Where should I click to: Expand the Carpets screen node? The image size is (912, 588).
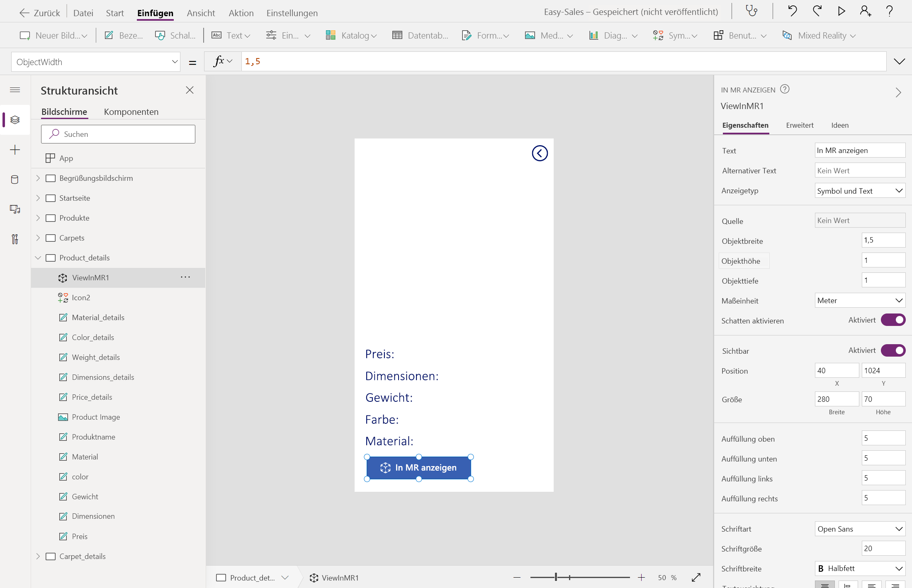point(38,238)
